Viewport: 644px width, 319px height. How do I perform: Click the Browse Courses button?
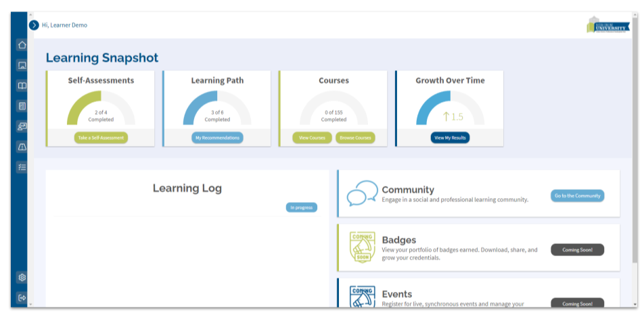[355, 138]
